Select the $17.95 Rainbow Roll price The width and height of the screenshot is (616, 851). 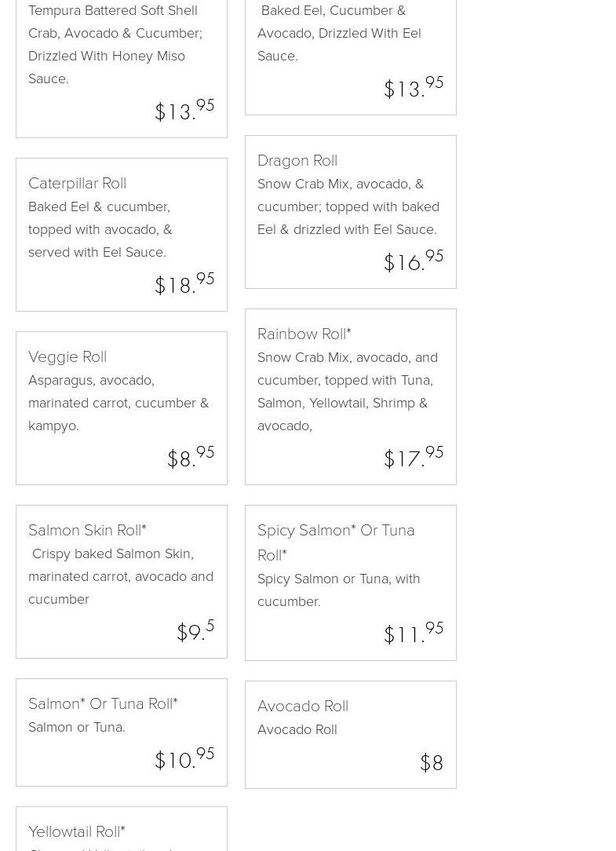(x=414, y=458)
